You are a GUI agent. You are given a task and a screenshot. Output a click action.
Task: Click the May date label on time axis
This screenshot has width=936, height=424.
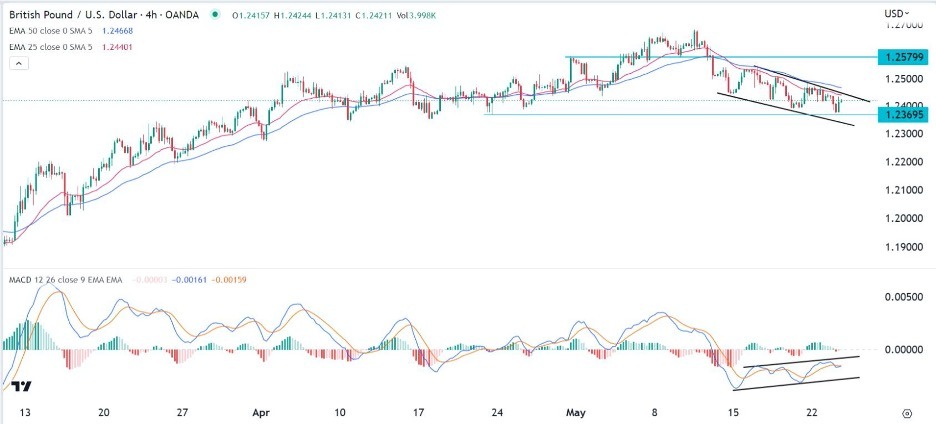click(575, 411)
